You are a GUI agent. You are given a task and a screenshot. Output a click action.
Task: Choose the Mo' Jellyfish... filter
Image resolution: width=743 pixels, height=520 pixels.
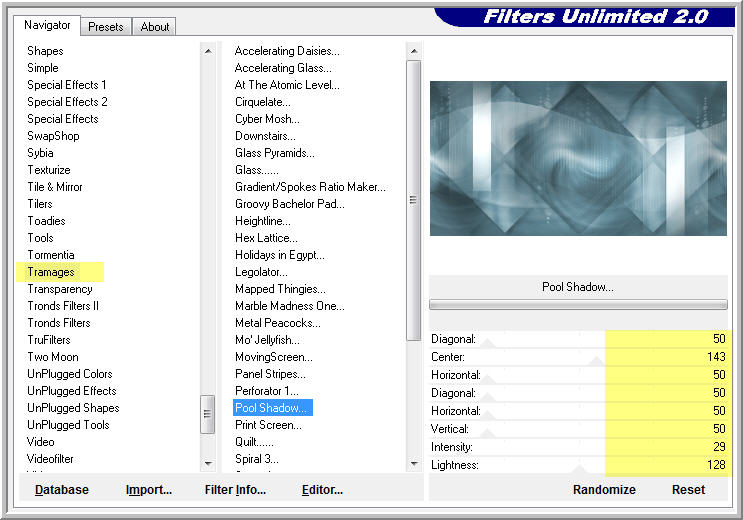pos(267,340)
